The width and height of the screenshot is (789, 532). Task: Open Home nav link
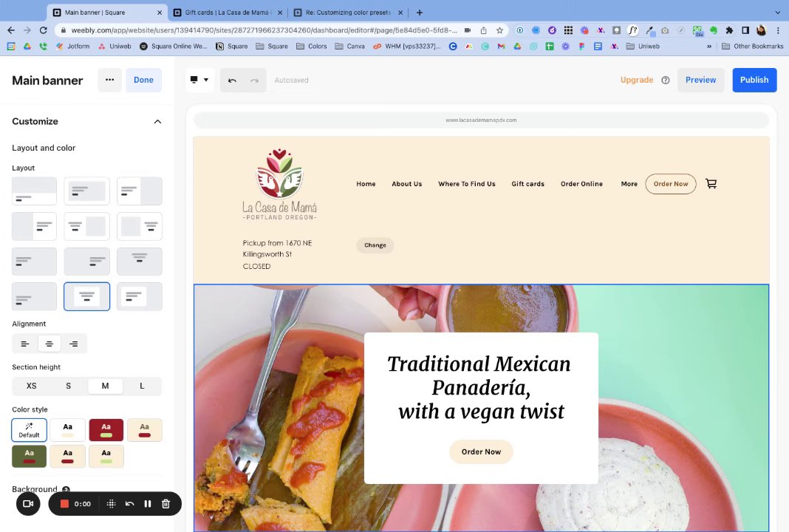coord(366,184)
